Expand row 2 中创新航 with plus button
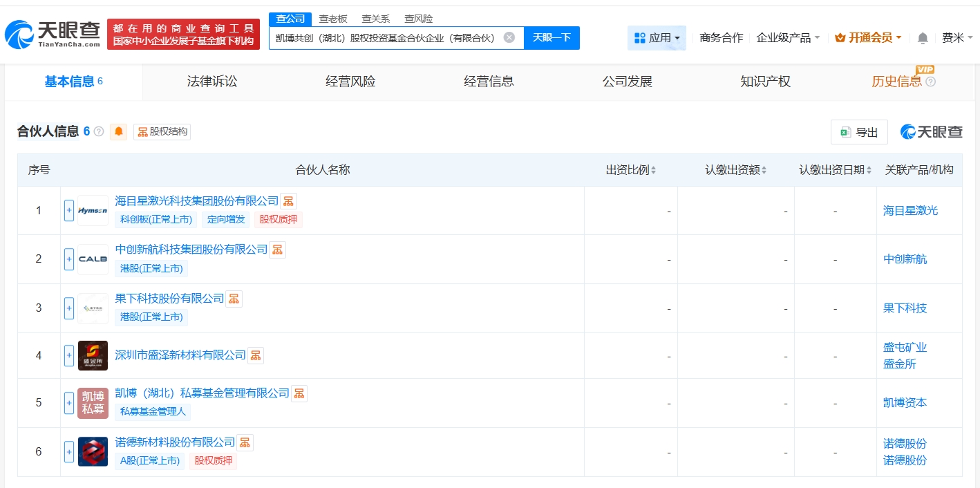 click(x=69, y=259)
